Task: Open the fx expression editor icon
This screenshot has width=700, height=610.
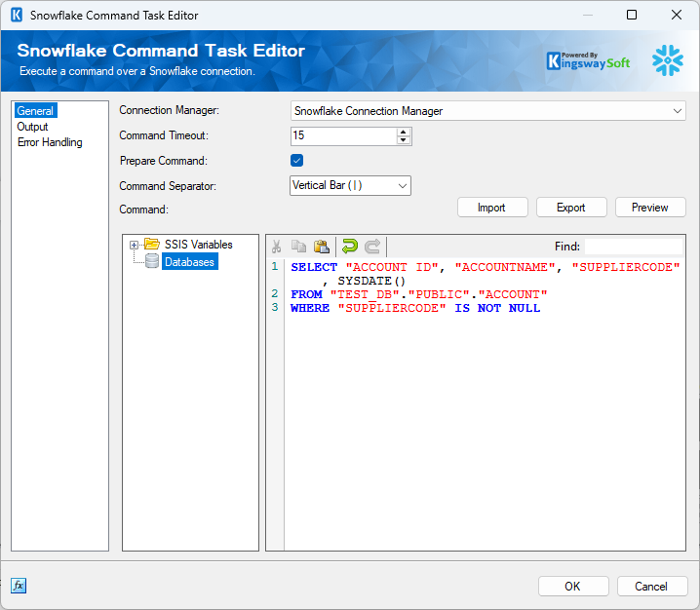Action: tap(19, 586)
